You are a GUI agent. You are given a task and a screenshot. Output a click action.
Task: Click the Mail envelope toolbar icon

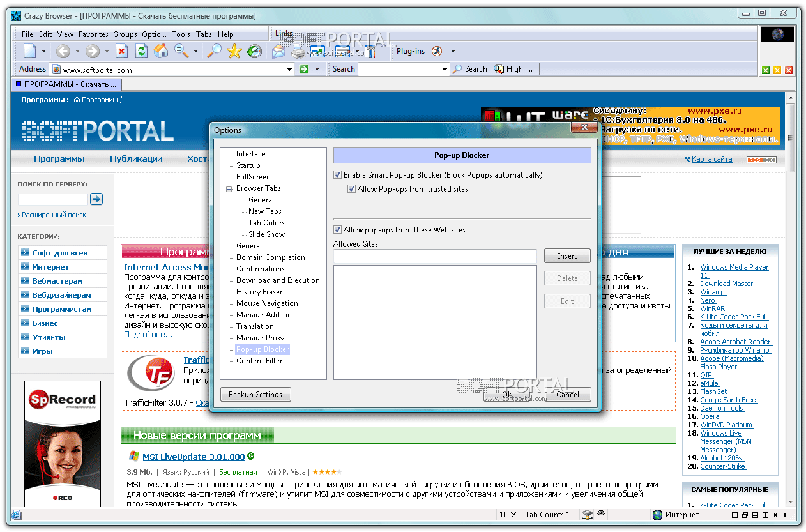point(278,51)
